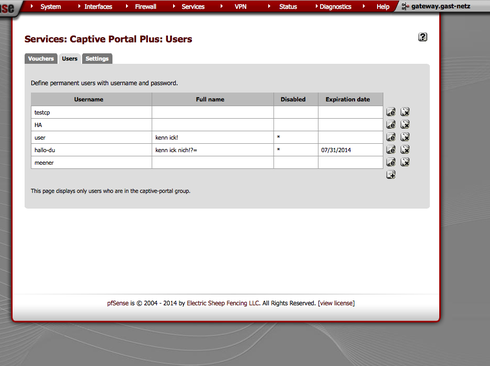
Task: Open the Electric Sheep Fencing LLC link
Action: tap(223, 303)
